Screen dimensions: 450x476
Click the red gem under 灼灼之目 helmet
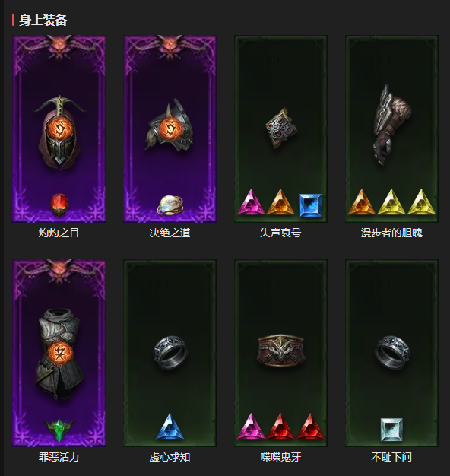pos(59,205)
